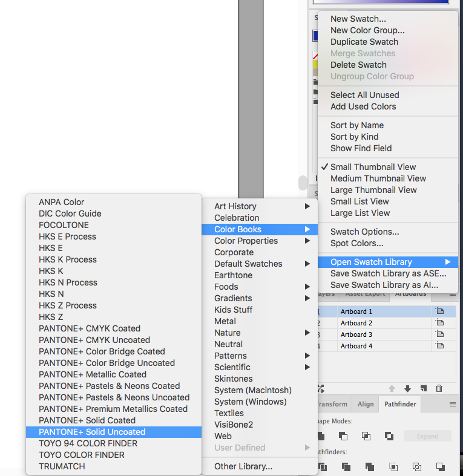This screenshot has height=476, width=463.
Task: Switch to Pathfinder panel tab
Action: 400,405
